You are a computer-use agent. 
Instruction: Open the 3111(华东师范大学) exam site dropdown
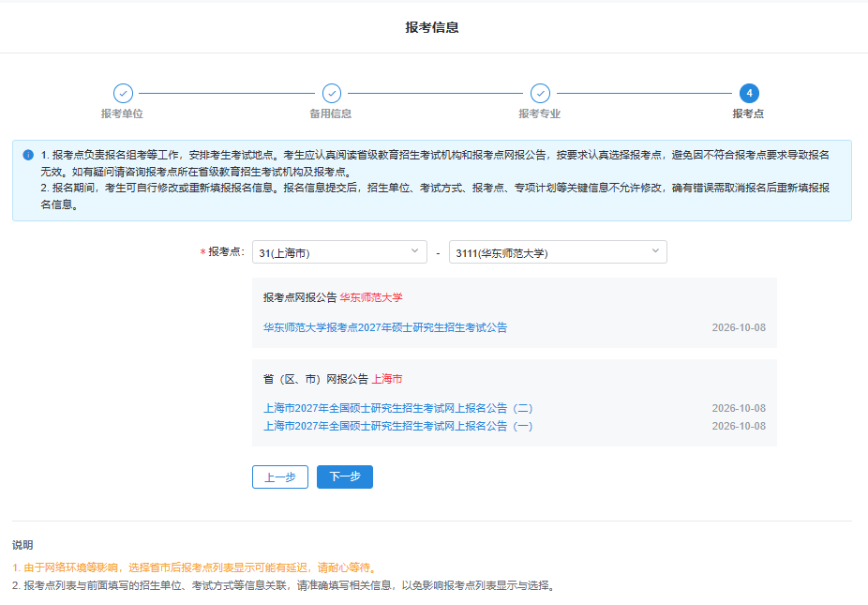point(558,252)
